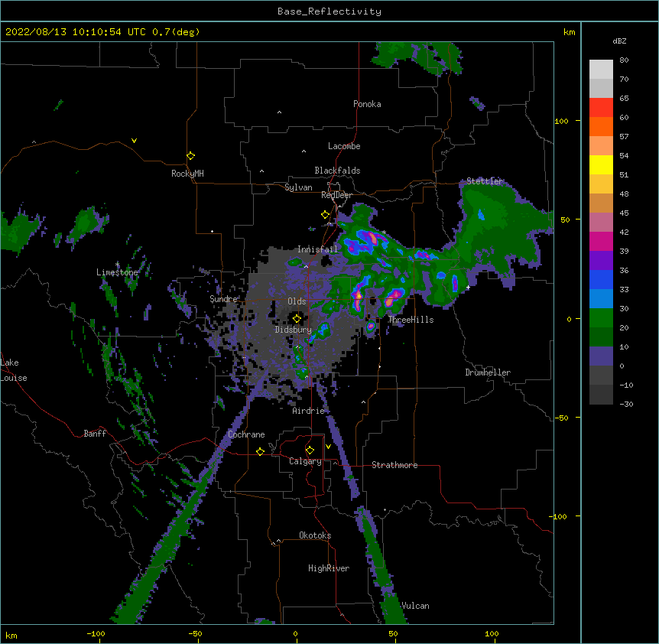Click the Base_Reflectivity title text

coord(329,11)
